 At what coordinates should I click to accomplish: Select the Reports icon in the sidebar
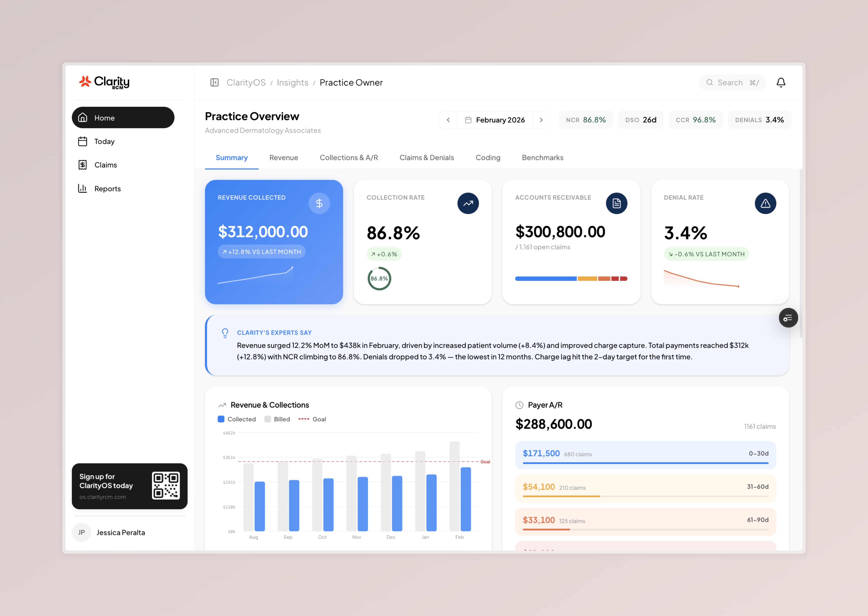[83, 188]
